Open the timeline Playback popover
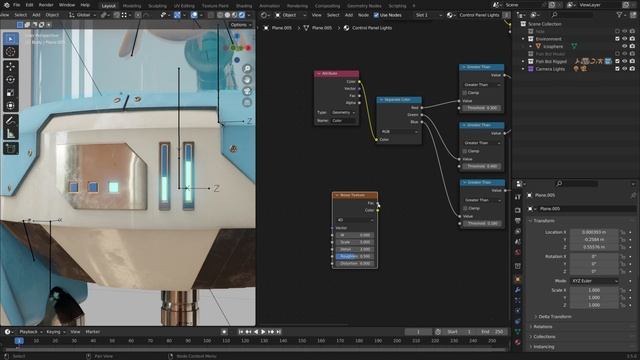The width and height of the screenshot is (640, 360). (31, 332)
